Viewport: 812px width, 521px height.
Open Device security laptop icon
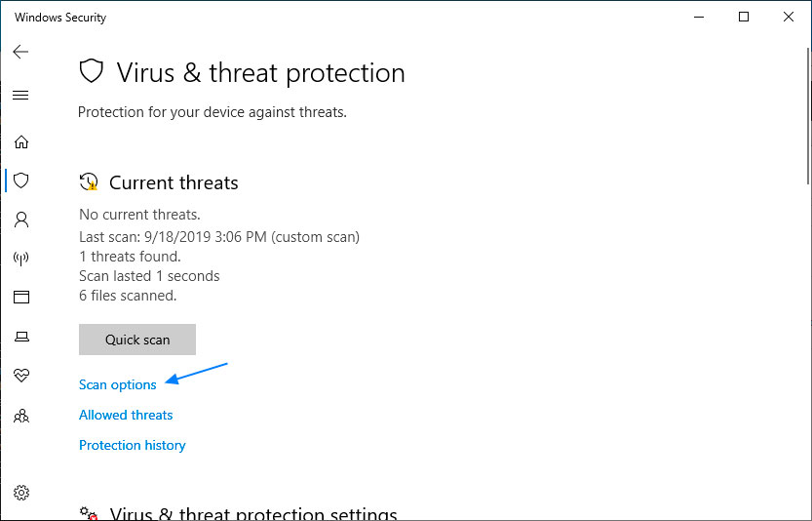(x=20, y=337)
